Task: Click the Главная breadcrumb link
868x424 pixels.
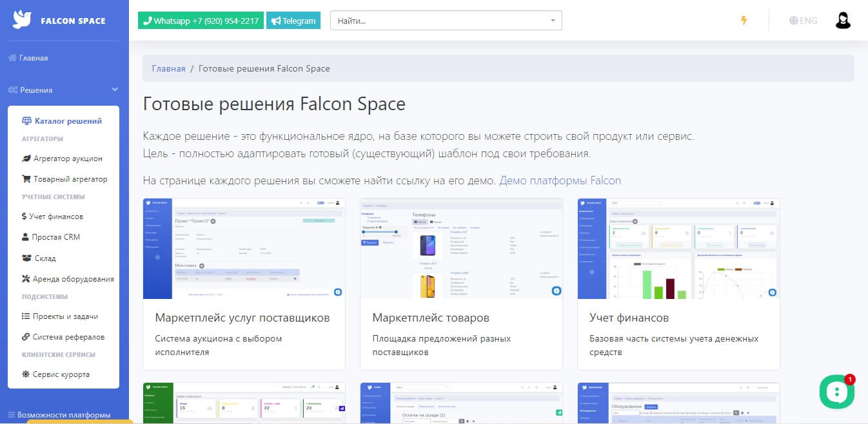Action: click(169, 68)
